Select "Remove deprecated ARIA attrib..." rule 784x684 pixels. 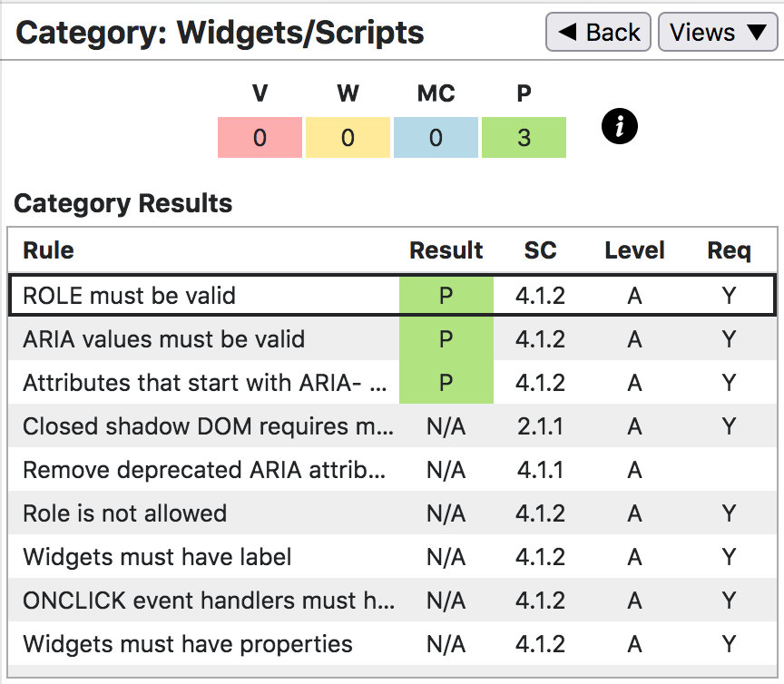tap(205, 470)
